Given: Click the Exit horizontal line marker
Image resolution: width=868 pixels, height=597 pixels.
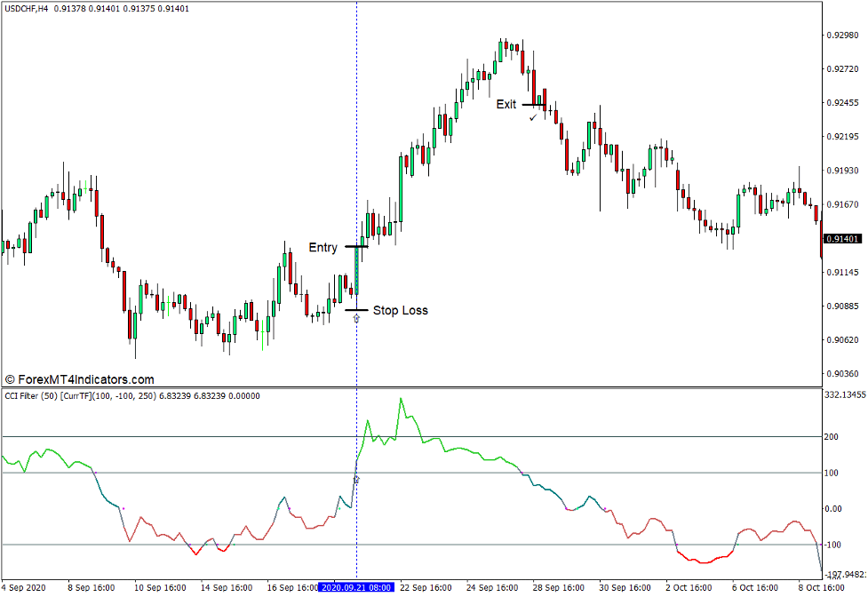Looking at the screenshot, I should (x=534, y=104).
